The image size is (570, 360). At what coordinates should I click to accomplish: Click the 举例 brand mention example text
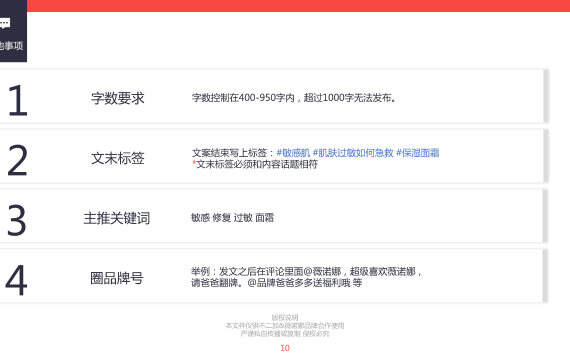[x=306, y=277]
